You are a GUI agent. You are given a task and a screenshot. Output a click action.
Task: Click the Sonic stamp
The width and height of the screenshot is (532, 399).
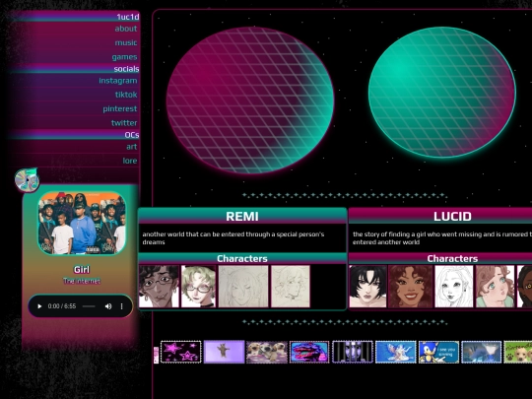coord(438,352)
